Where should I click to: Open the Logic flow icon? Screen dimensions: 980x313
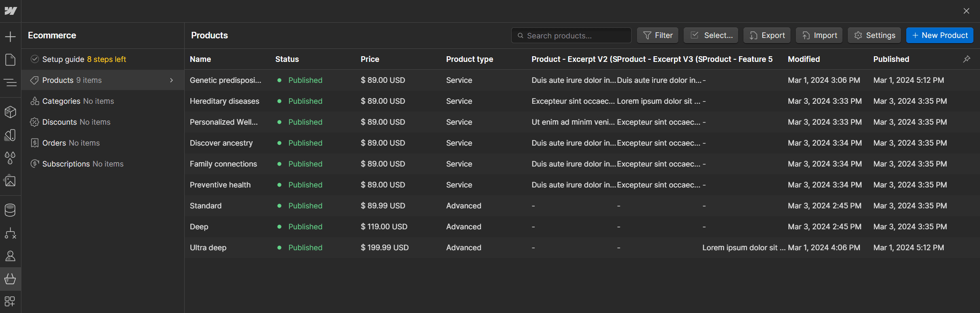click(x=10, y=233)
